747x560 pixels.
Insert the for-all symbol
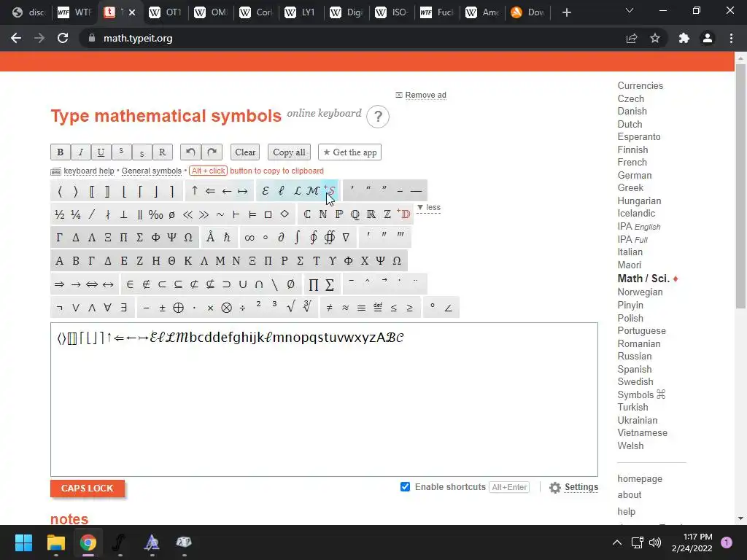108,308
